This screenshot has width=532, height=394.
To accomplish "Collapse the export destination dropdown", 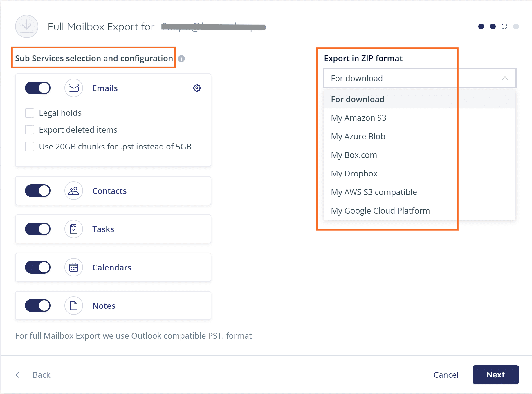I will (505, 78).
